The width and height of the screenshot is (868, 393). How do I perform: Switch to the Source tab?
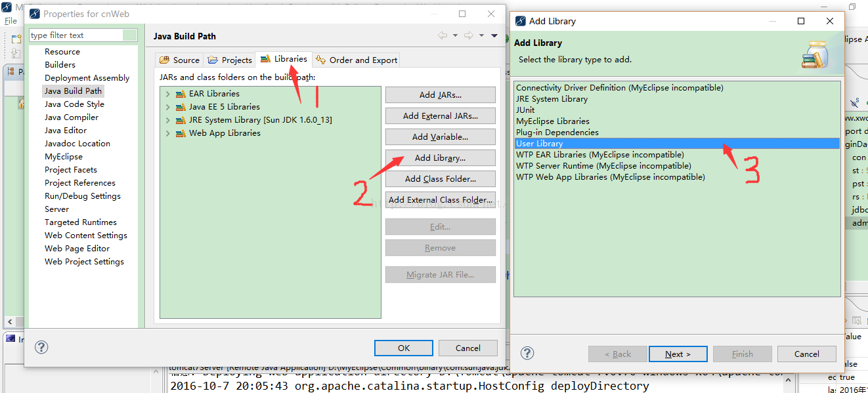179,60
